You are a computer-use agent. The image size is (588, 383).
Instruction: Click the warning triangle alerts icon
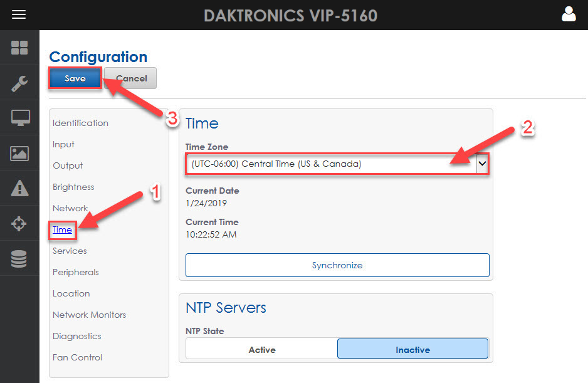[19, 188]
